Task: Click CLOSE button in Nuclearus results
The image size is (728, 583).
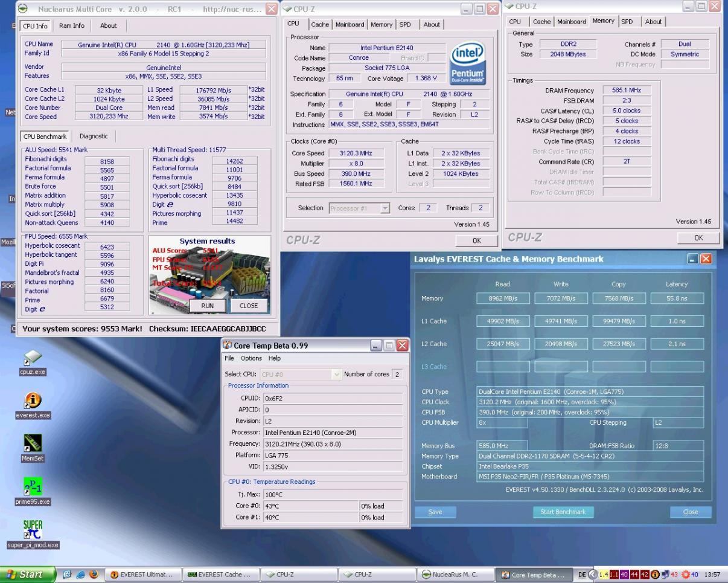Action: [x=249, y=306]
